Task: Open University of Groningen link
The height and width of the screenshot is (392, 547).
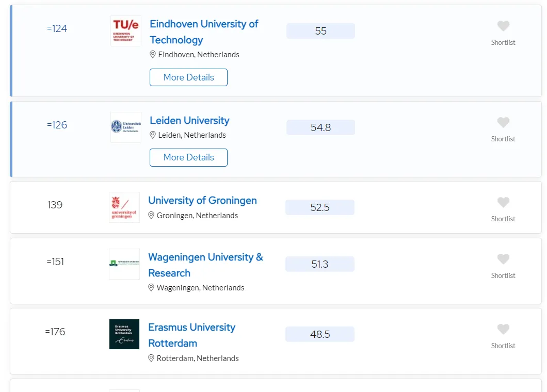Action: click(x=202, y=201)
